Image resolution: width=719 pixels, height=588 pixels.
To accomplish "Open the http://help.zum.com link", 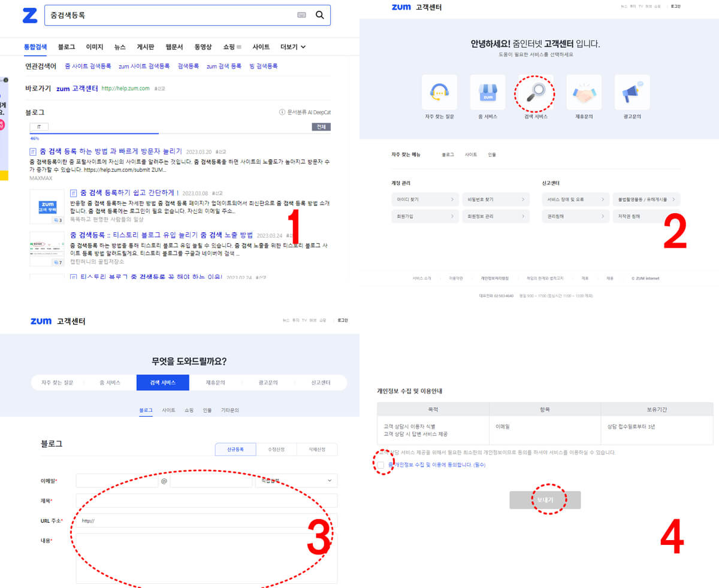I will tap(125, 88).
